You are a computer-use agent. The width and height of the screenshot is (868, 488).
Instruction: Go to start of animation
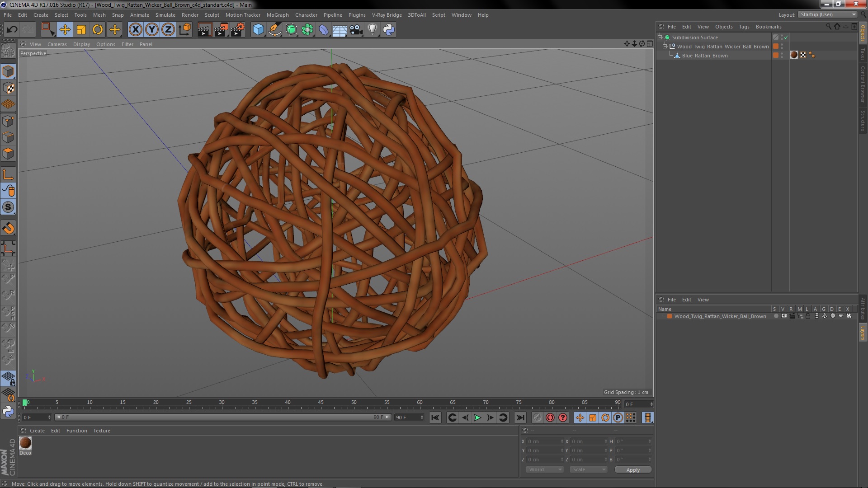[x=435, y=418]
